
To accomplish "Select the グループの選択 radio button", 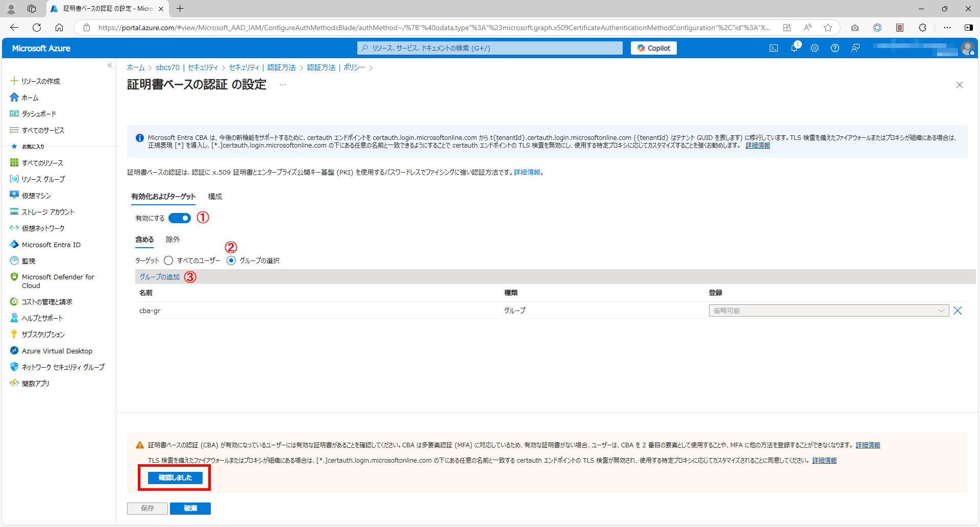I will pyautogui.click(x=231, y=260).
